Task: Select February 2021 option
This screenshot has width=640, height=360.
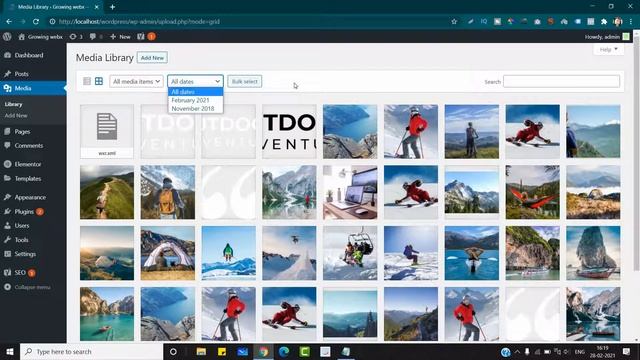Action: coord(196,100)
